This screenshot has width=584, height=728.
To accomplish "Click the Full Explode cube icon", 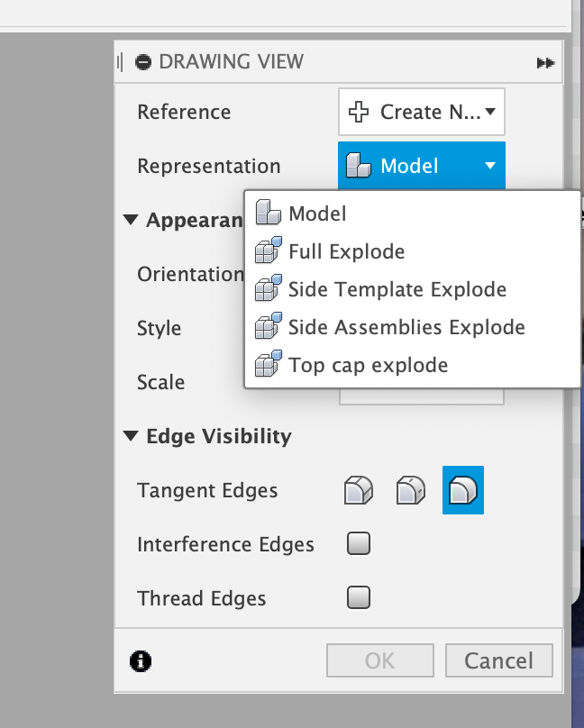I will [x=269, y=250].
